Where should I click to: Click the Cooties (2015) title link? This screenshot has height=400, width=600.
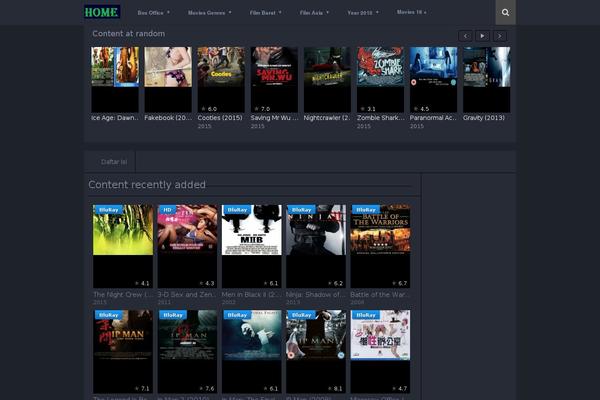pos(220,118)
